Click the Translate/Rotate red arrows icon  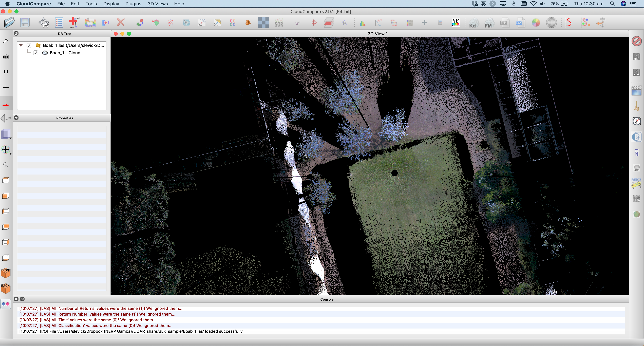click(x=313, y=23)
